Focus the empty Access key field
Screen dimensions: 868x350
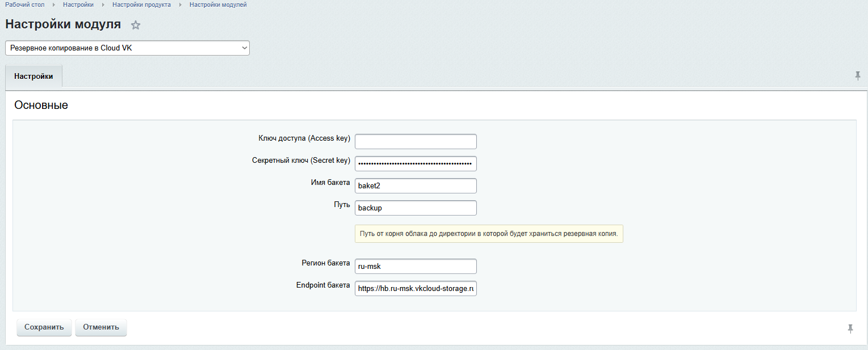coord(416,141)
